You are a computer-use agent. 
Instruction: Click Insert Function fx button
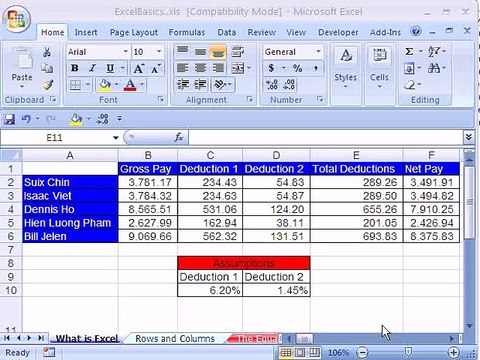pos(179,137)
